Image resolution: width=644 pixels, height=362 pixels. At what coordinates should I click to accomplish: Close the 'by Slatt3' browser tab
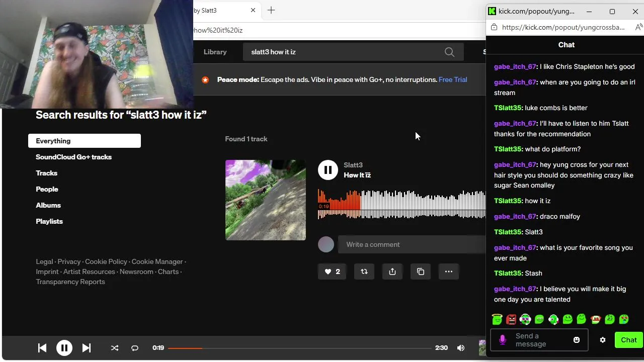(x=253, y=10)
